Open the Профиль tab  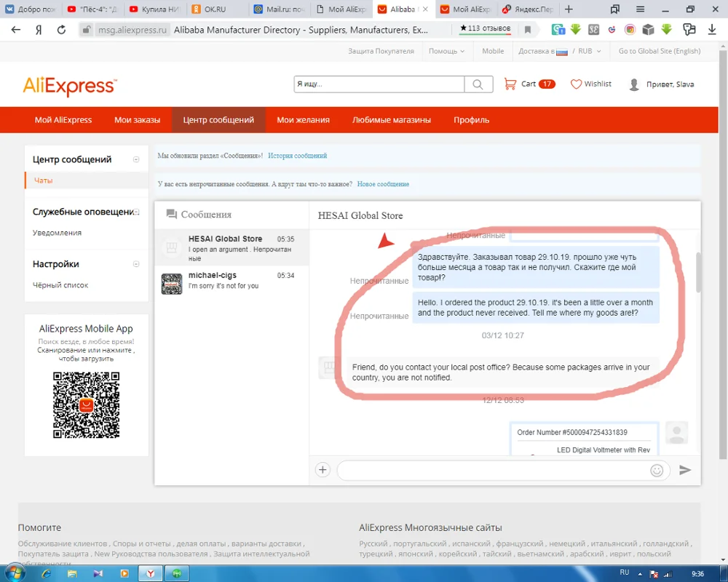[x=471, y=120]
